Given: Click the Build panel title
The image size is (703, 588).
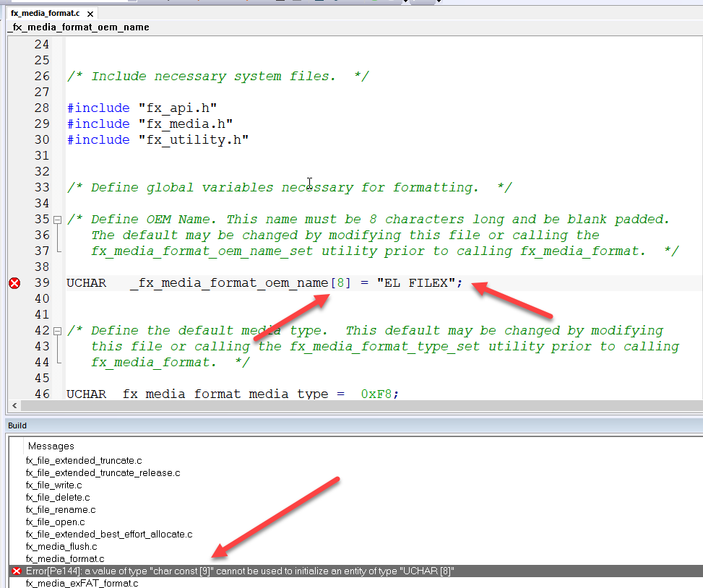Looking at the screenshot, I should click(17, 425).
